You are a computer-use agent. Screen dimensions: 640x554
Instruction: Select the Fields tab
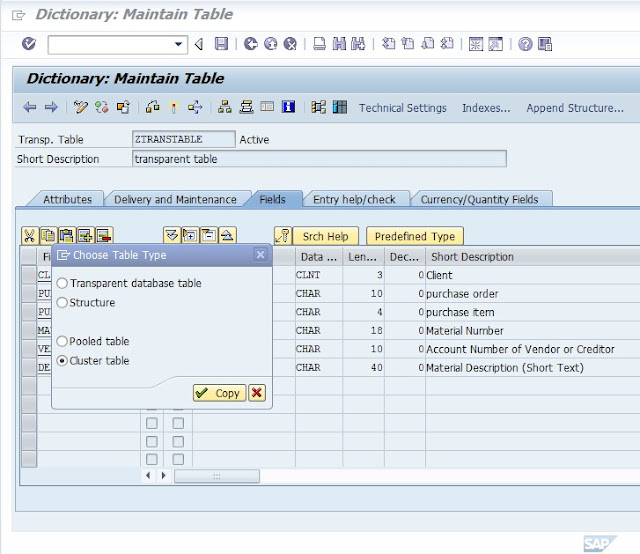tap(272, 199)
